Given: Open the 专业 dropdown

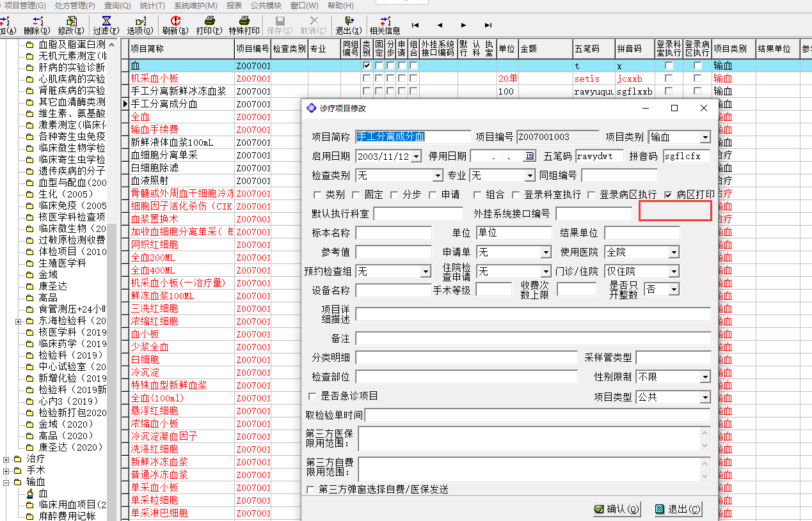Looking at the screenshot, I should click(x=529, y=175).
